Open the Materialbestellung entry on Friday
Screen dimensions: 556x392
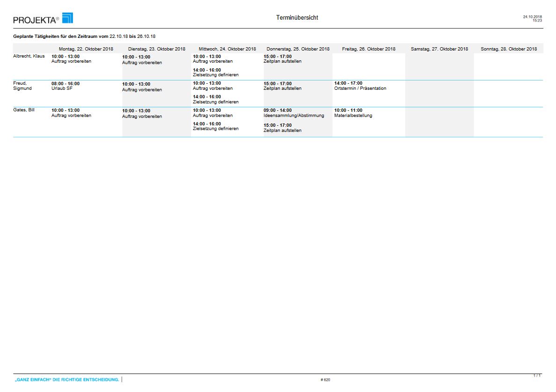tap(353, 116)
